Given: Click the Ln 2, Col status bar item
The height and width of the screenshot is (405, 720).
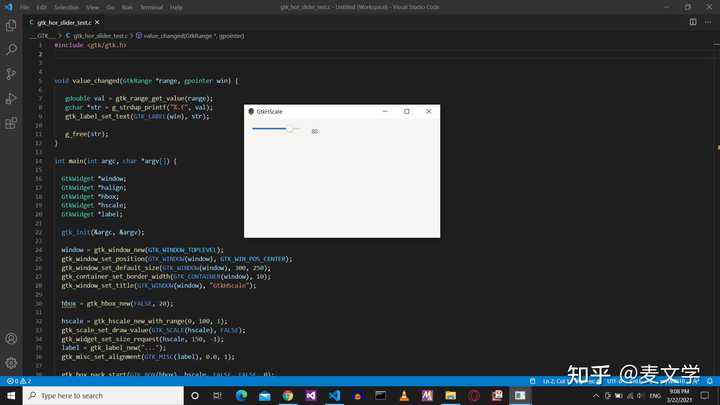Looking at the screenshot, I should (554, 381).
